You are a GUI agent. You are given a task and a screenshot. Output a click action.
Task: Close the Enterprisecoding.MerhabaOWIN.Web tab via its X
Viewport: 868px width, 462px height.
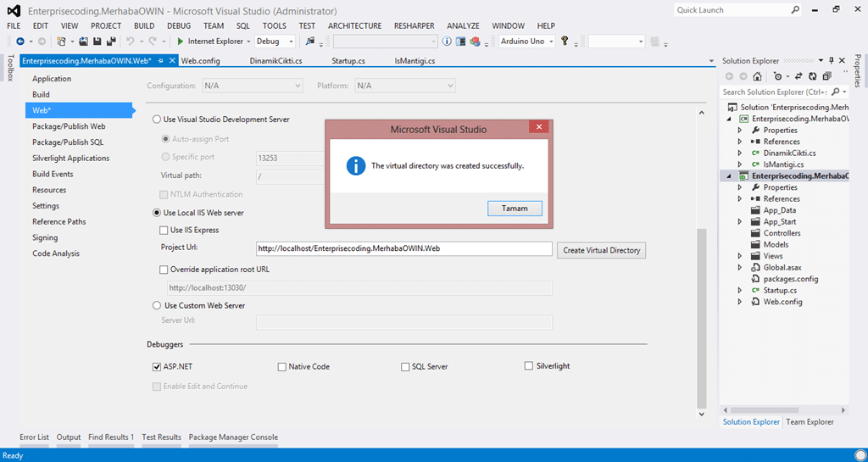tap(172, 60)
